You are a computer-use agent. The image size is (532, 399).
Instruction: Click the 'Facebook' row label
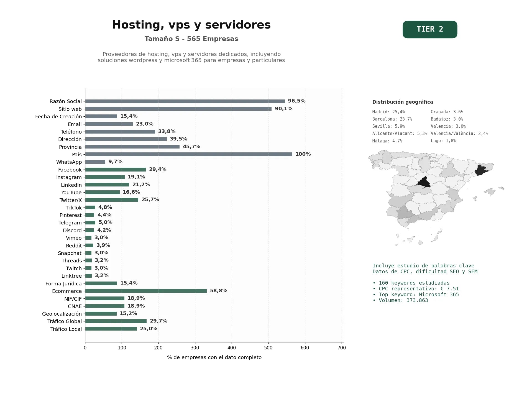[x=70, y=170]
